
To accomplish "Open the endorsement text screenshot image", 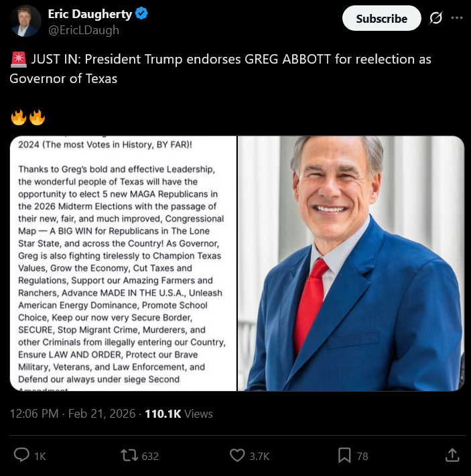I will tap(123, 264).
